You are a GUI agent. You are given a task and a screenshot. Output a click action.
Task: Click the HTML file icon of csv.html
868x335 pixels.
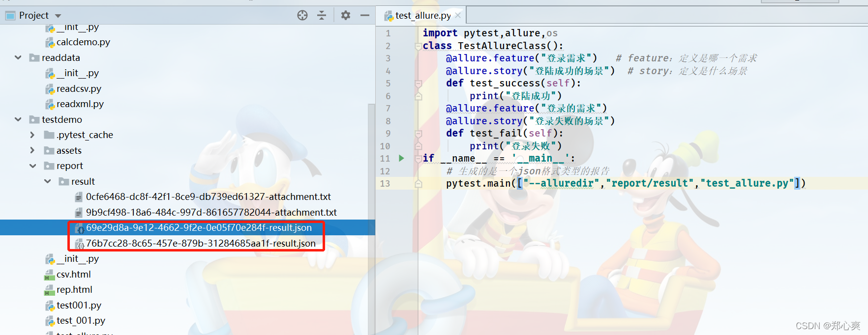tap(50, 275)
